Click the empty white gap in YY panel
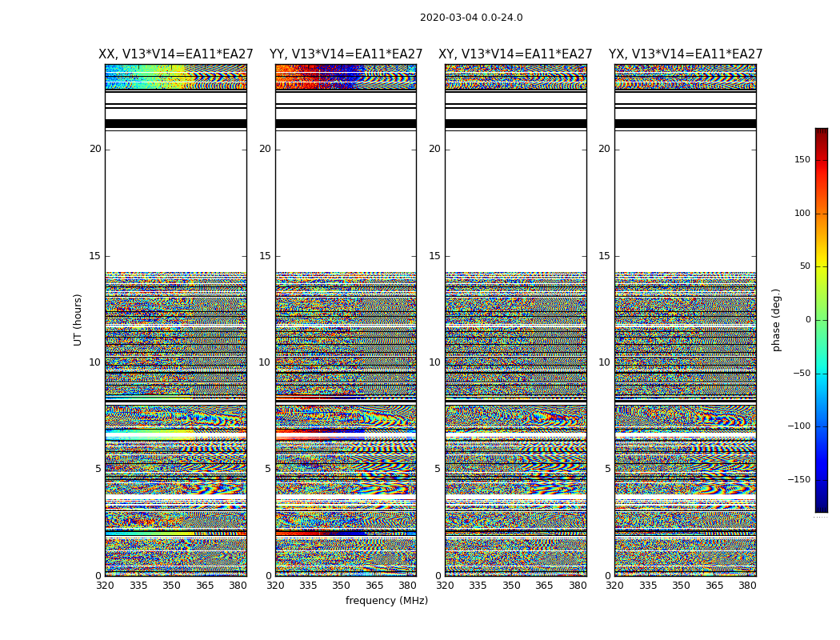 tap(346, 201)
